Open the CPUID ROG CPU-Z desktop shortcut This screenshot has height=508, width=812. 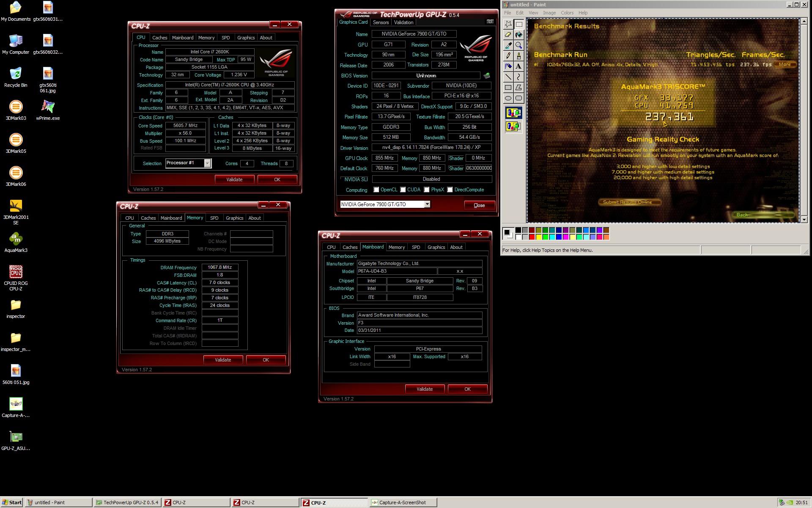click(16, 278)
